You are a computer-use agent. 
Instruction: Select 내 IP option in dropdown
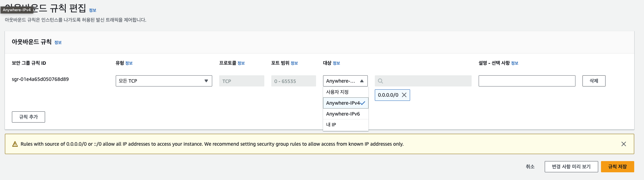(x=331, y=125)
